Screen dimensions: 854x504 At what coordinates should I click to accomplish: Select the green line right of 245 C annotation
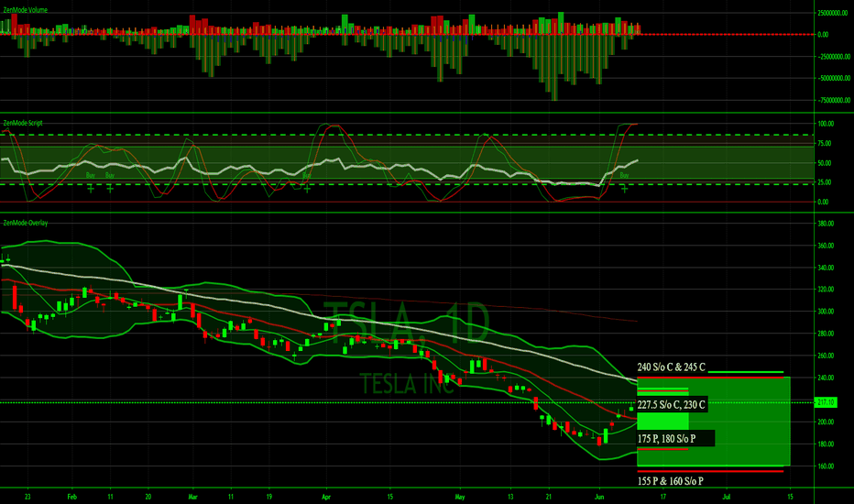(746, 372)
